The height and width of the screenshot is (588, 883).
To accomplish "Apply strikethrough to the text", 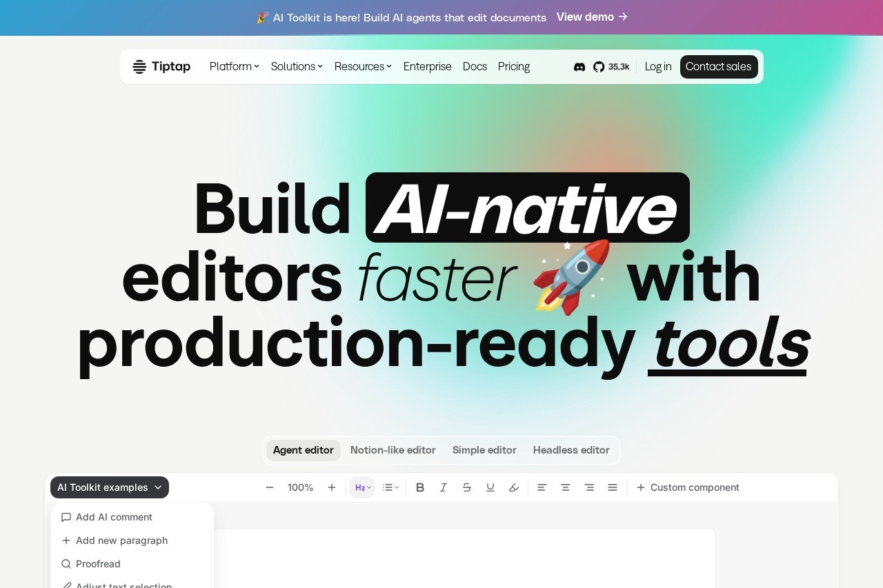I will (467, 487).
